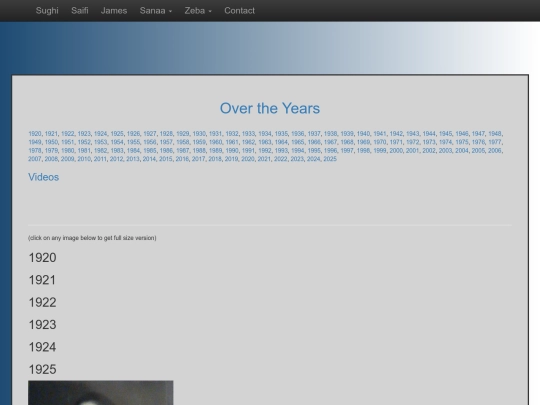Select the 2010 year link
Screen dimensions: 540x405
(84, 159)
